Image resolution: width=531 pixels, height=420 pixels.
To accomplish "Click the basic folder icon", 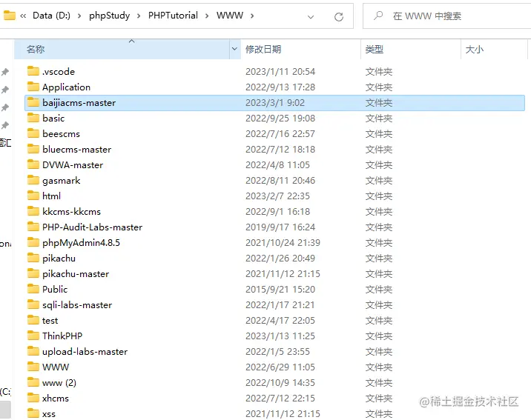I will click(33, 118).
